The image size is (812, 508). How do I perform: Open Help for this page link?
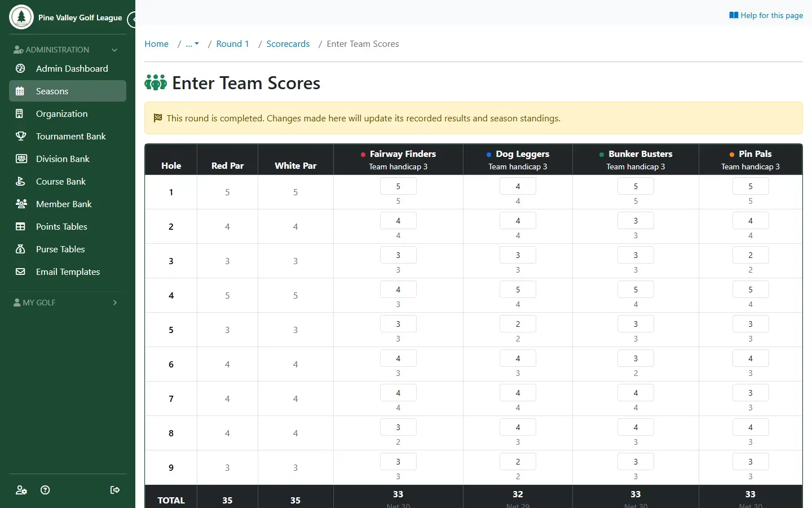click(x=766, y=15)
